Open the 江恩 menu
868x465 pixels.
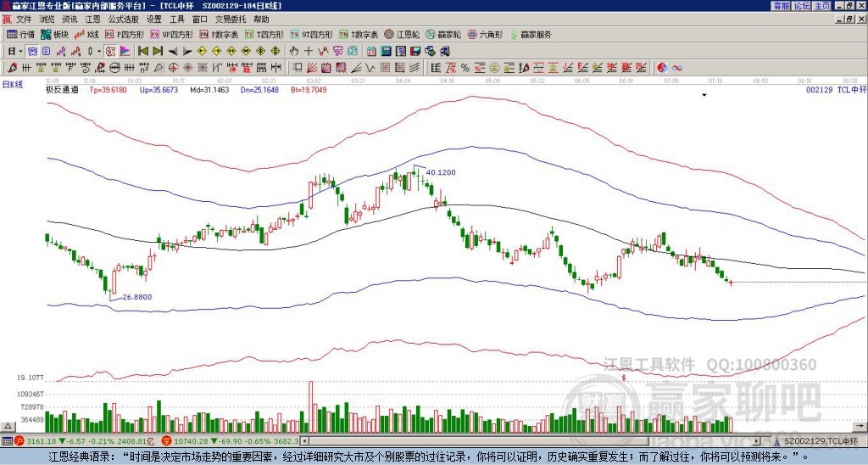93,20
